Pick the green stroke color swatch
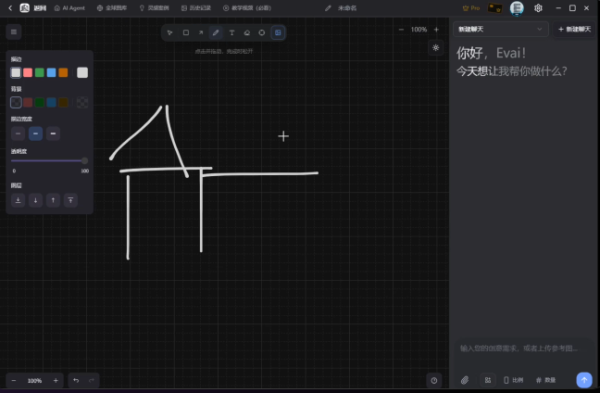The width and height of the screenshot is (600, 393). (x=39, y=72)
